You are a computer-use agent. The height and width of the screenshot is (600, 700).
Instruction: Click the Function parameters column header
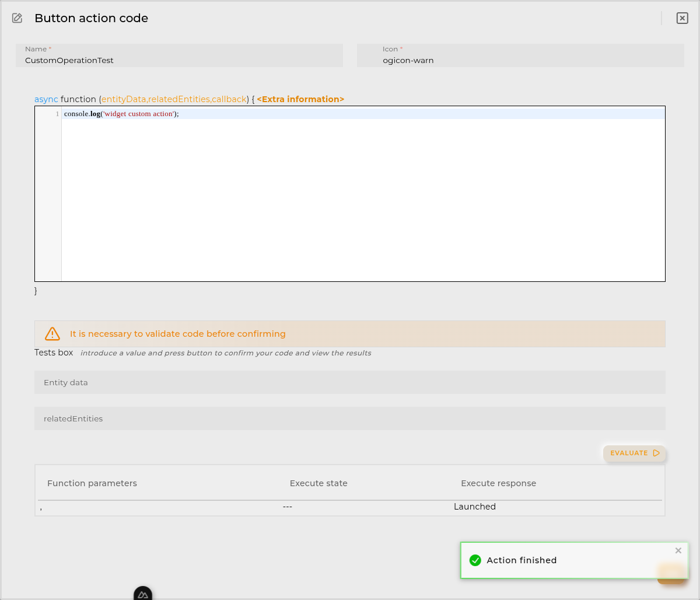pyautogui.click(x=92, y=483)
